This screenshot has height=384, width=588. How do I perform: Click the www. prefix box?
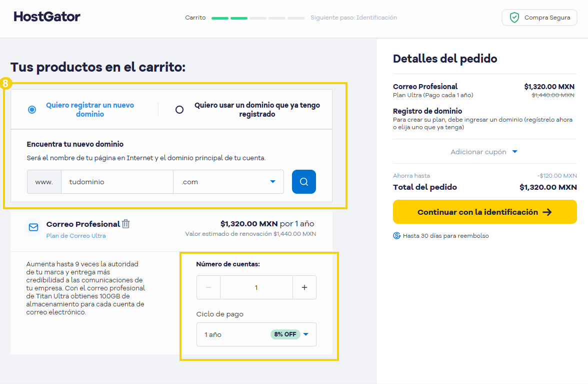(44, 182)
